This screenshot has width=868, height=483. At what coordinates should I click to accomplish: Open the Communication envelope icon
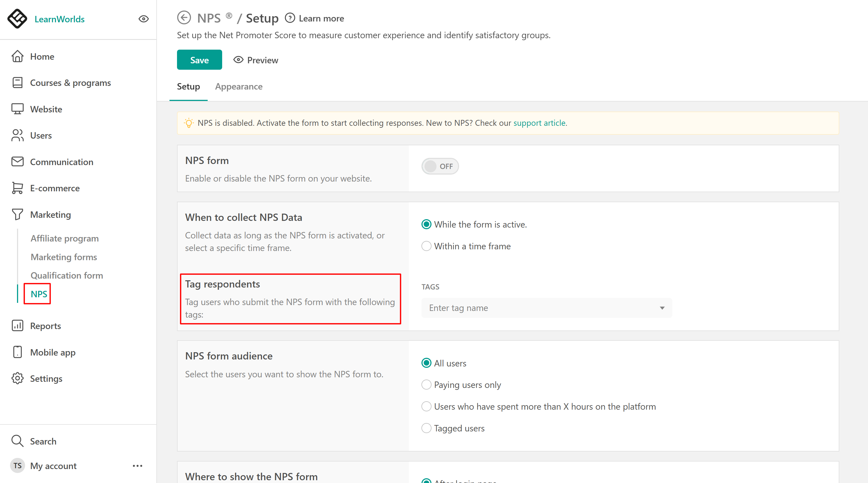[18, 162]
